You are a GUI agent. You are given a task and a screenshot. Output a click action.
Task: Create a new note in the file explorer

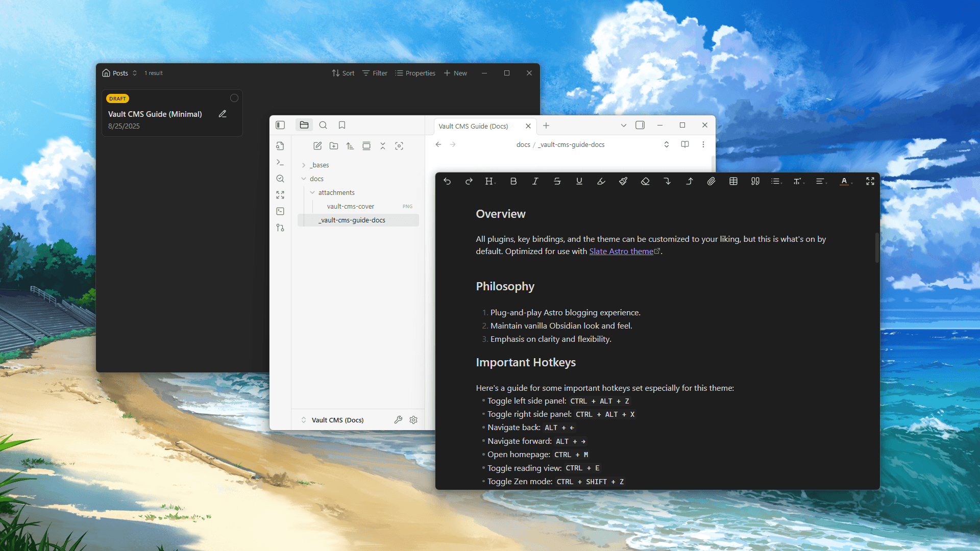[x=317, y=146]
